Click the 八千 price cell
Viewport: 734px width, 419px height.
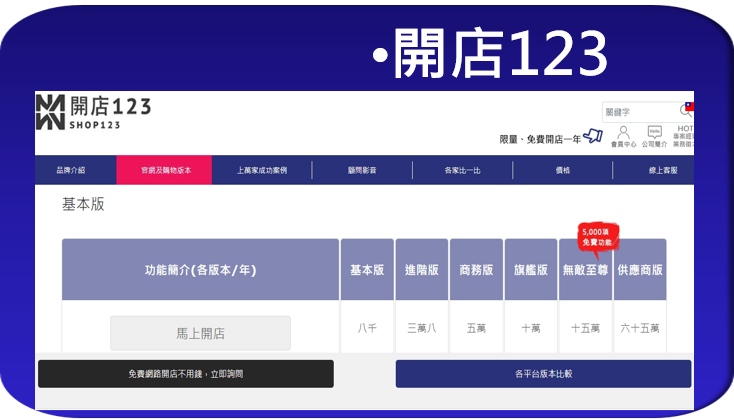[367, 328]
